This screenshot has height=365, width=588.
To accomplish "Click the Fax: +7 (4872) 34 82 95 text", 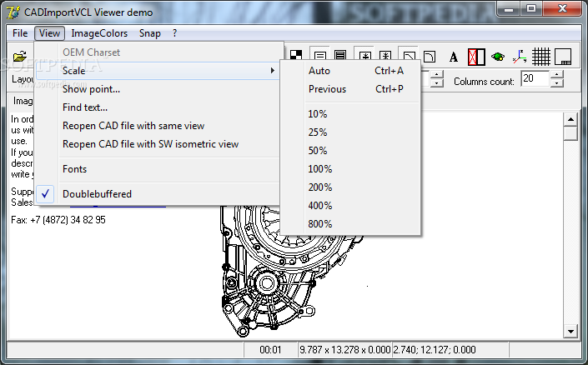I will (x=58, y=220).
